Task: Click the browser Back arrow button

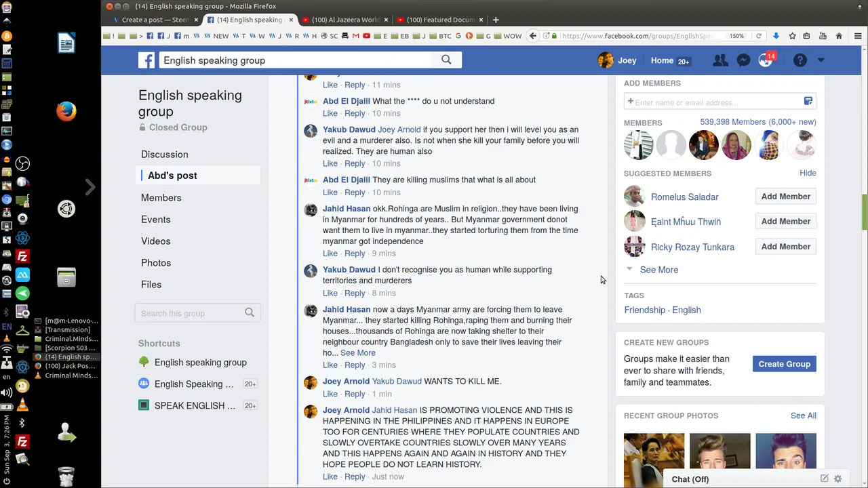Action: (x=533, y=36)
